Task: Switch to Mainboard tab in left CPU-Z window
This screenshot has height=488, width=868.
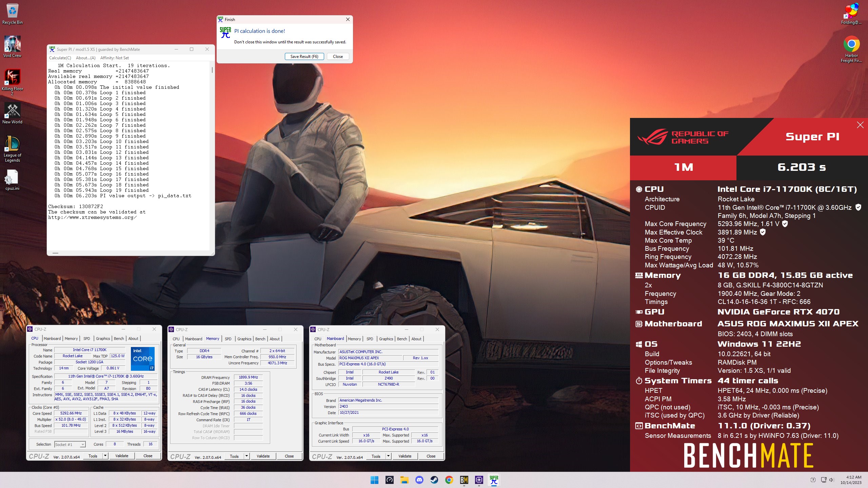Action: [52, 339]
